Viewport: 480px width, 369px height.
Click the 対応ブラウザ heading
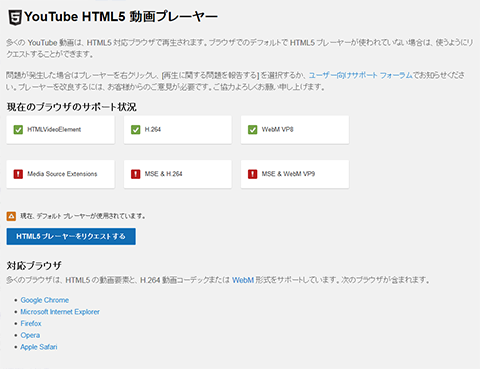point(34,266)
